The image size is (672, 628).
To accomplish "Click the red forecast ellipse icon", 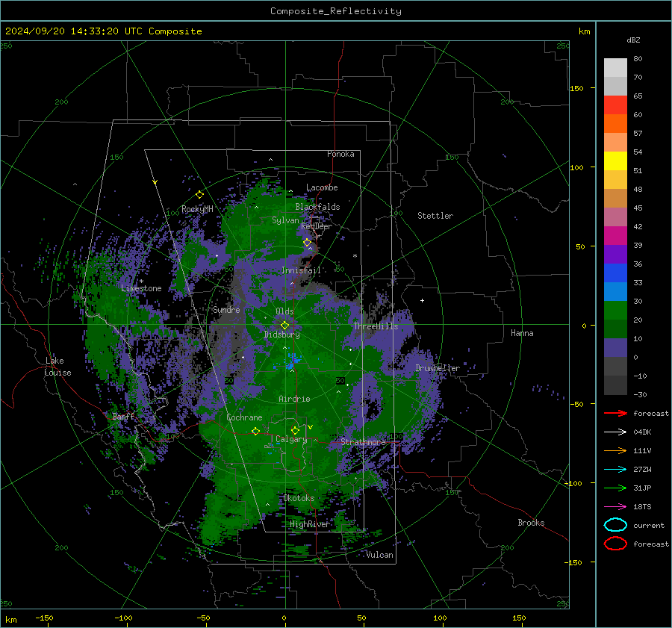I will 615,544.
